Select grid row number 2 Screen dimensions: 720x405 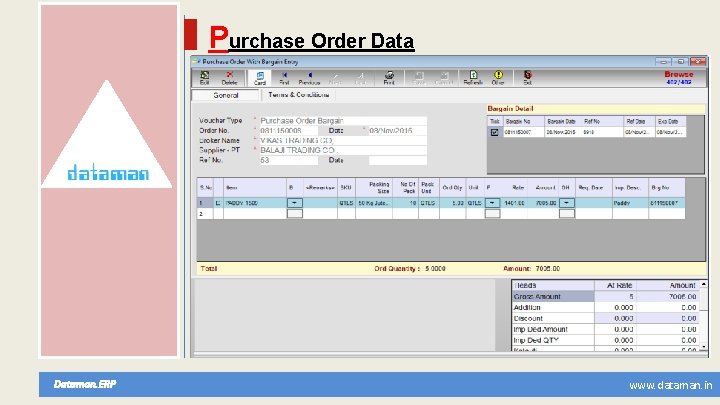tap(205, 214)
